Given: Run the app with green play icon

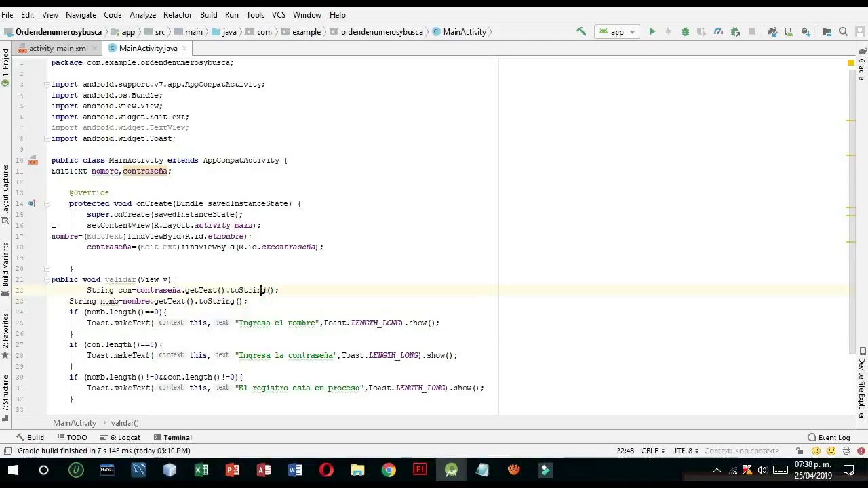Looking at the screenshot, I should 652,32.
